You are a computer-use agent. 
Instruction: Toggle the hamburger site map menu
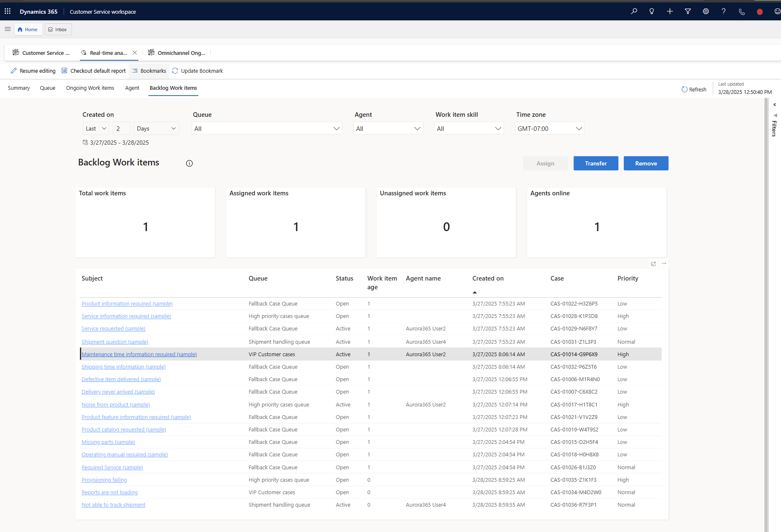(7, 29)
